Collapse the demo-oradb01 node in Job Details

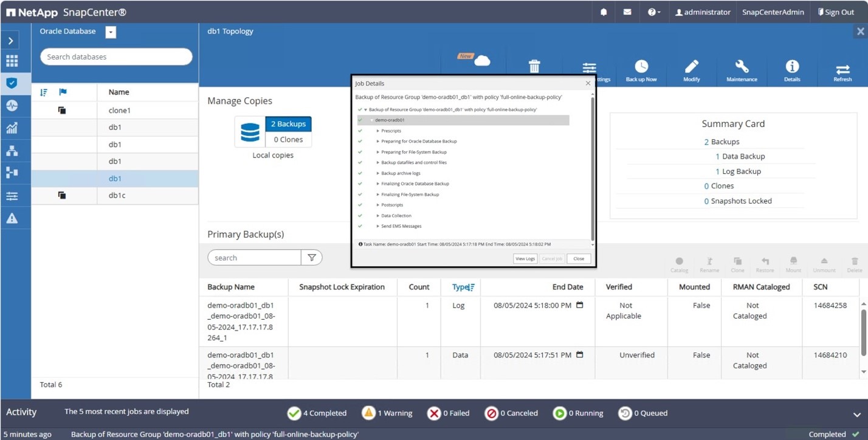click(372, 120)
